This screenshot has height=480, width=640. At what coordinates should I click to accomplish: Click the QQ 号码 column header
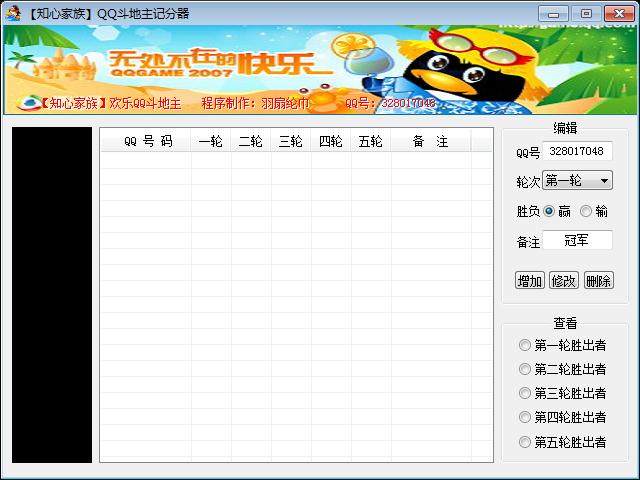pos(146,141)
